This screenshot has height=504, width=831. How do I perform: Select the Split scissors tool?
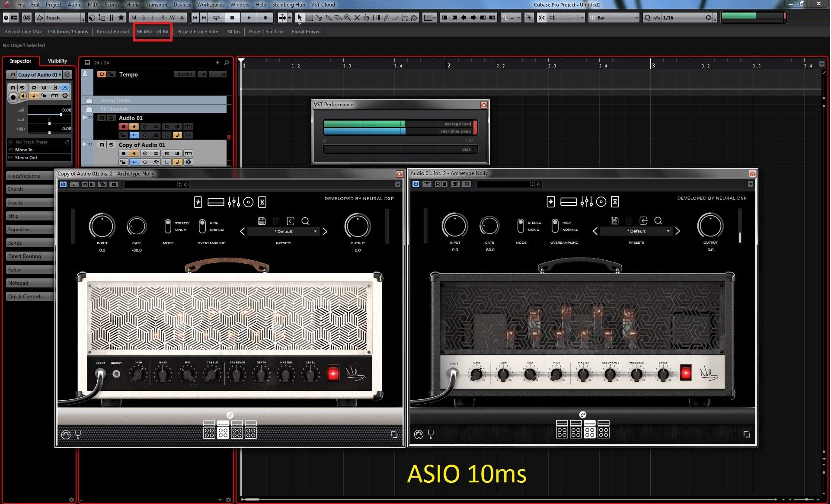click(319, 18)
